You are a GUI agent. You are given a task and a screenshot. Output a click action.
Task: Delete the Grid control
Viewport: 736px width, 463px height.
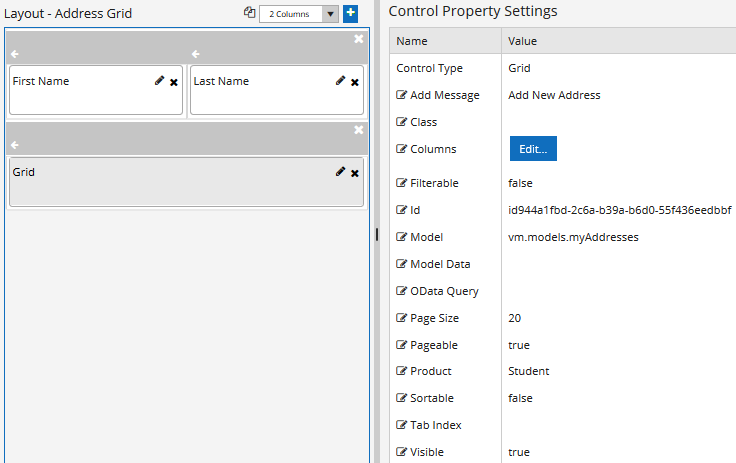pyautogui.click(x=355, y=173)
